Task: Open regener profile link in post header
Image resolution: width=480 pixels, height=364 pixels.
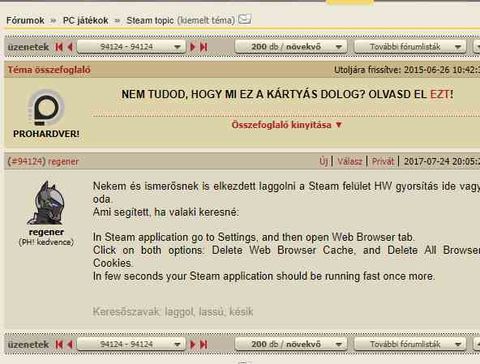Action: pos(63,162)
